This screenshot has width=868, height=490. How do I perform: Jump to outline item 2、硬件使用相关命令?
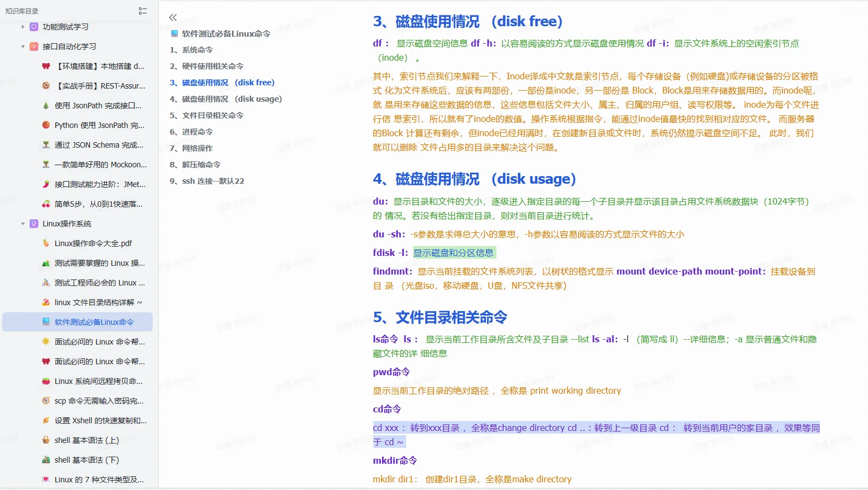[x=206, y=66]
